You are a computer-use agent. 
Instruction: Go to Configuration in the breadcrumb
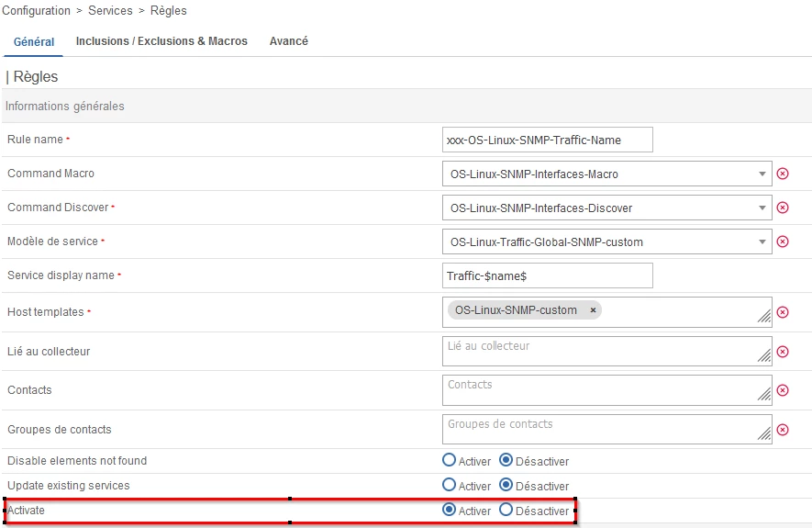[x=37, y=10]
